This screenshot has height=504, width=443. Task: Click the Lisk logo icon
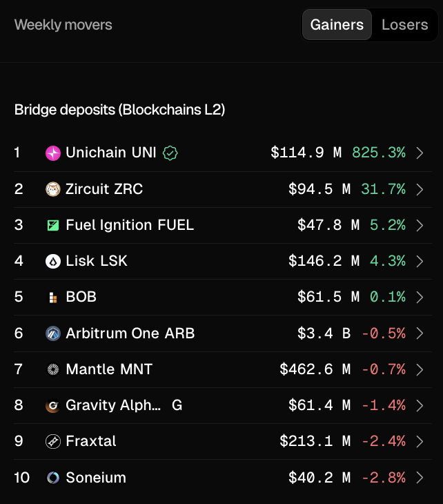[x=53, y=262]
